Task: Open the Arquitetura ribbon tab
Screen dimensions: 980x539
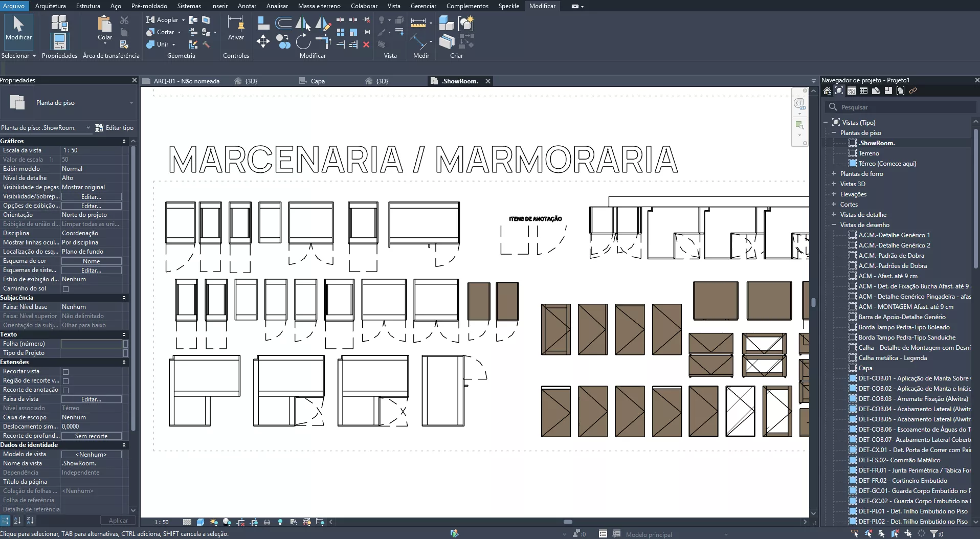Action: 50,6
